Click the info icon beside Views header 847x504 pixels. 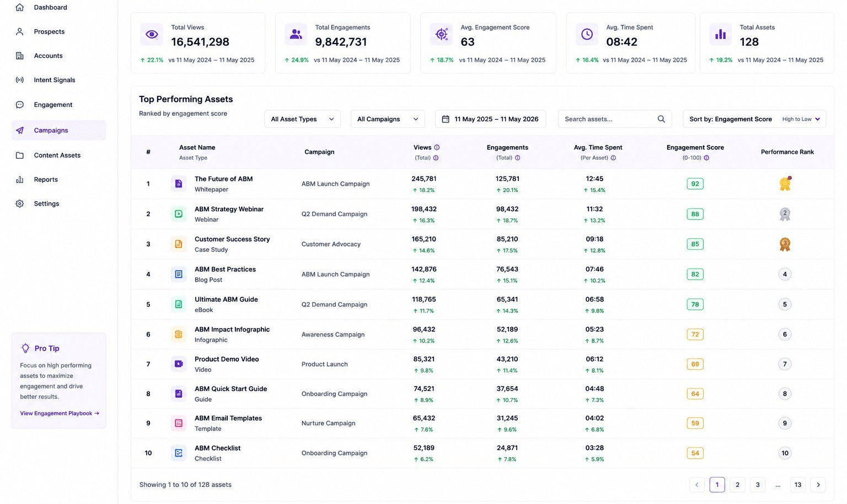pos(437,147)
